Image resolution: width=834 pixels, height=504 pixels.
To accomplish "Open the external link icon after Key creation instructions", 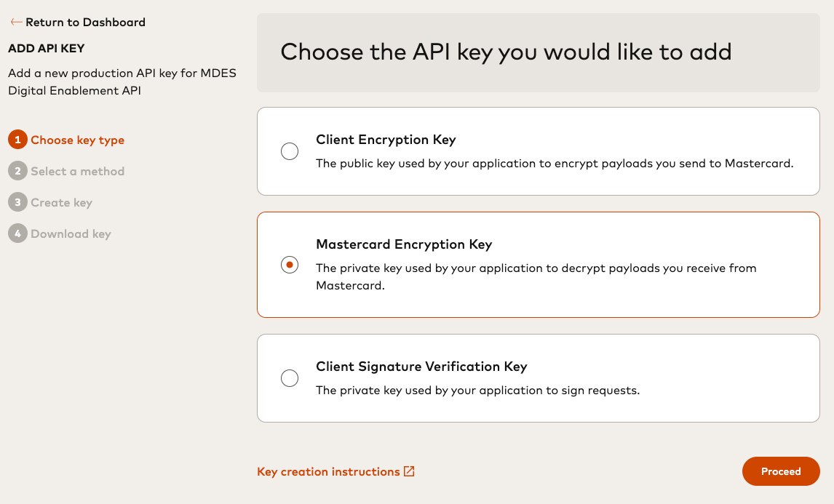I will click(x=409, y=471).
